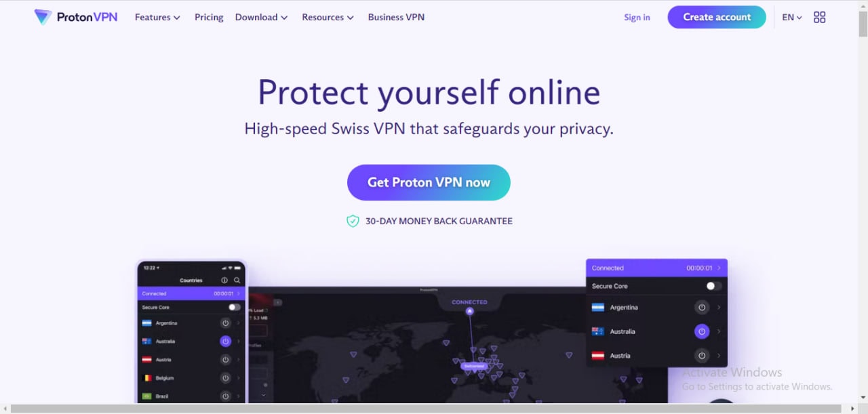Click the Proton VPN logo

tap(76, 17)
